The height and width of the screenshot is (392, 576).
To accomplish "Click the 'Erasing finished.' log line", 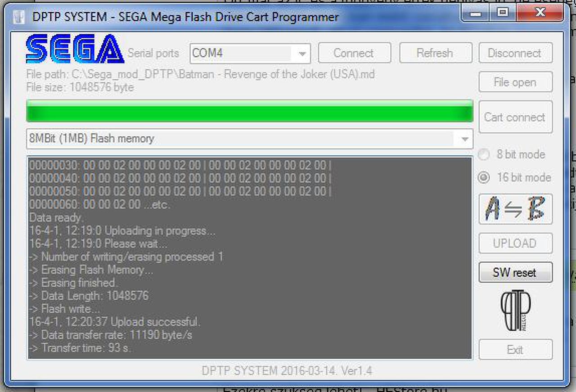I will coord(74,283).
